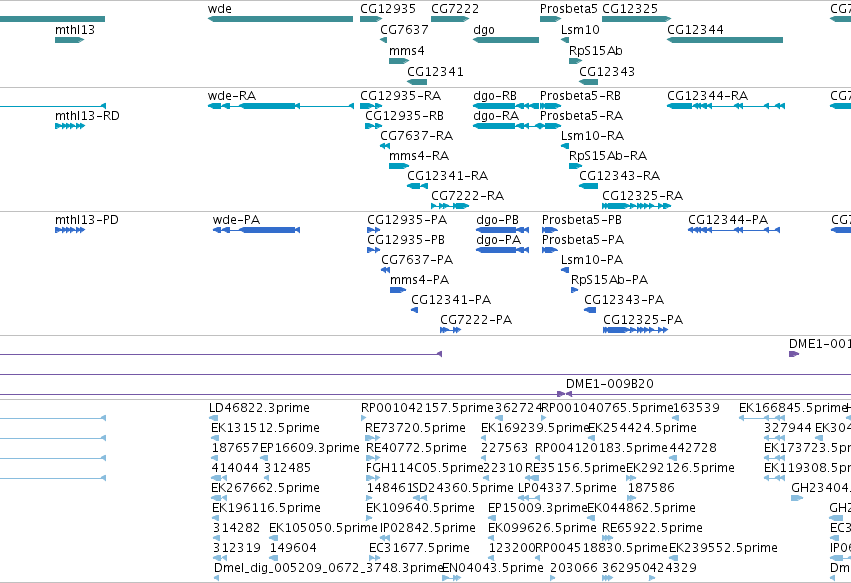The image size is (851, 583).
Task: Select the mms4-PA protein label
Action: [420, 280]
